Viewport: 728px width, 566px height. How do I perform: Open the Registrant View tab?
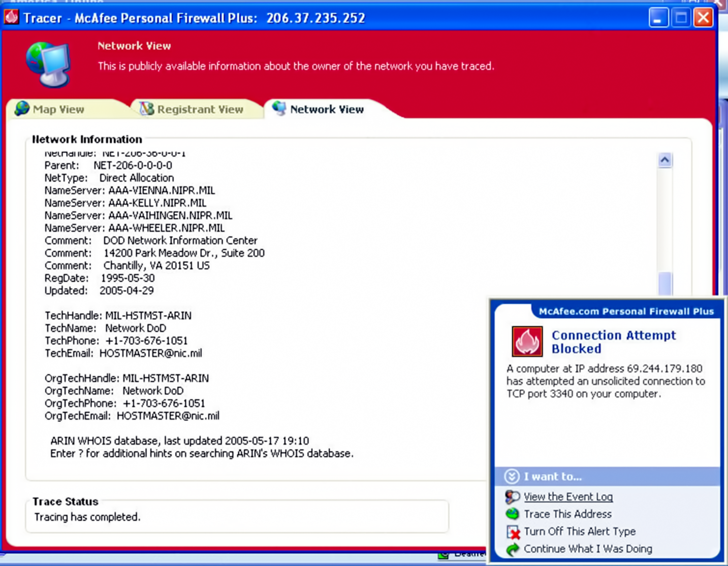click(x=200, y=109)
